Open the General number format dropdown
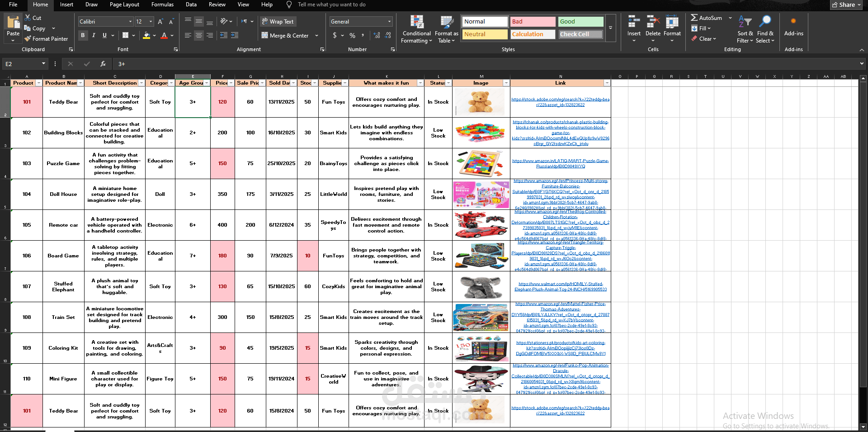 tap(389, 21)
